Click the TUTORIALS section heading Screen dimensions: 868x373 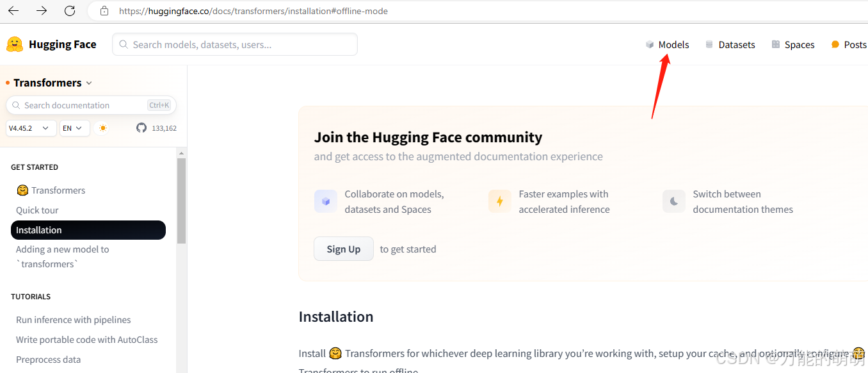point(31,297)
